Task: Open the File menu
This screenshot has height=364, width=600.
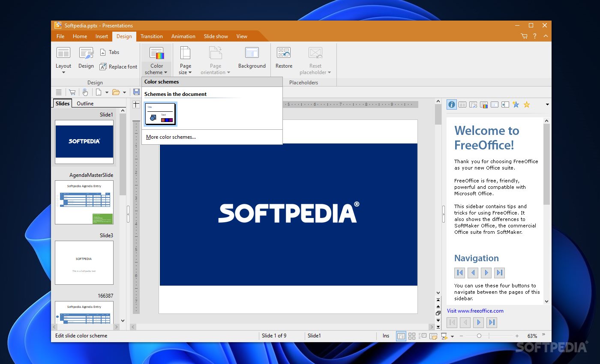Action: click(x=60, y=36)
